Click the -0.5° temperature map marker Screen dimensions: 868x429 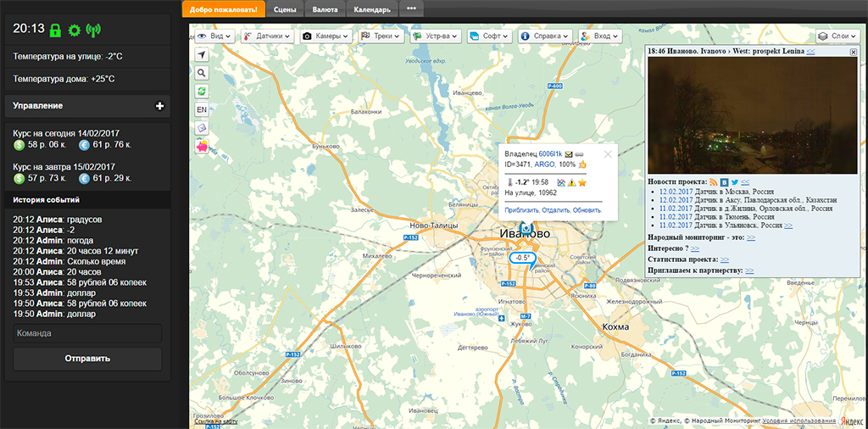point(522,258)
